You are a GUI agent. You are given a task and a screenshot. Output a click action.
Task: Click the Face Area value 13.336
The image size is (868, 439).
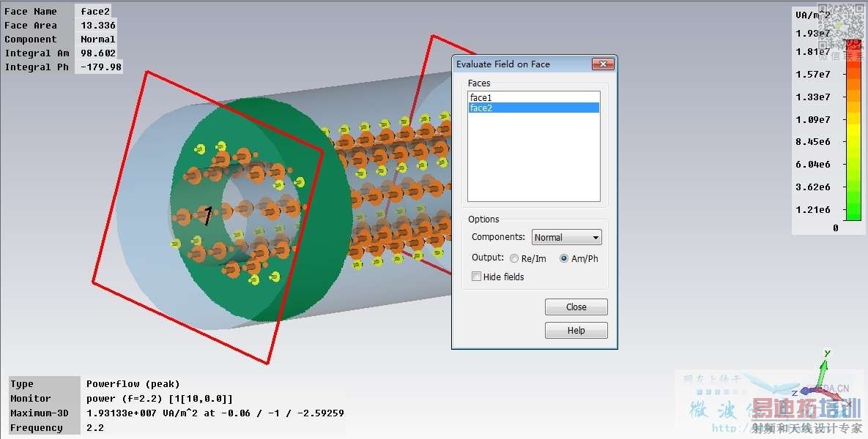tap(98, 26)
